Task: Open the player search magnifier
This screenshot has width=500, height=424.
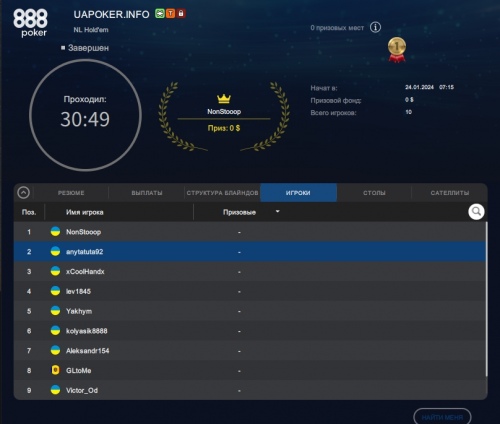Action: (x=476, y=212)
